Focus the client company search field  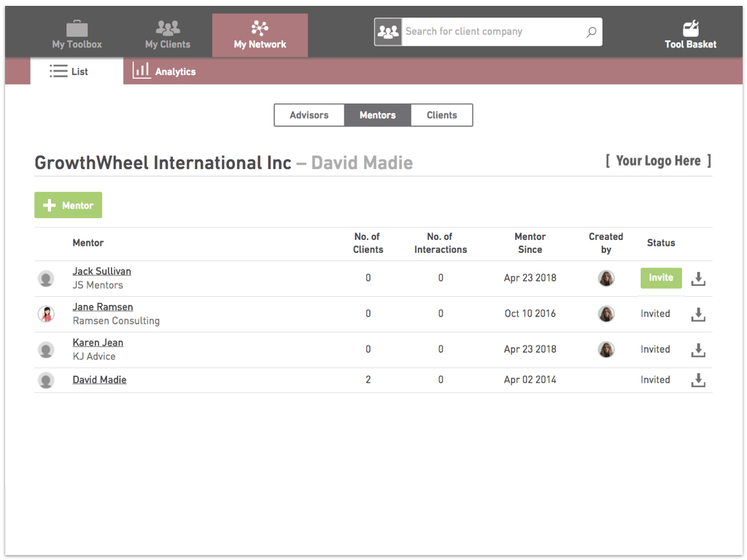pos(494,32)
